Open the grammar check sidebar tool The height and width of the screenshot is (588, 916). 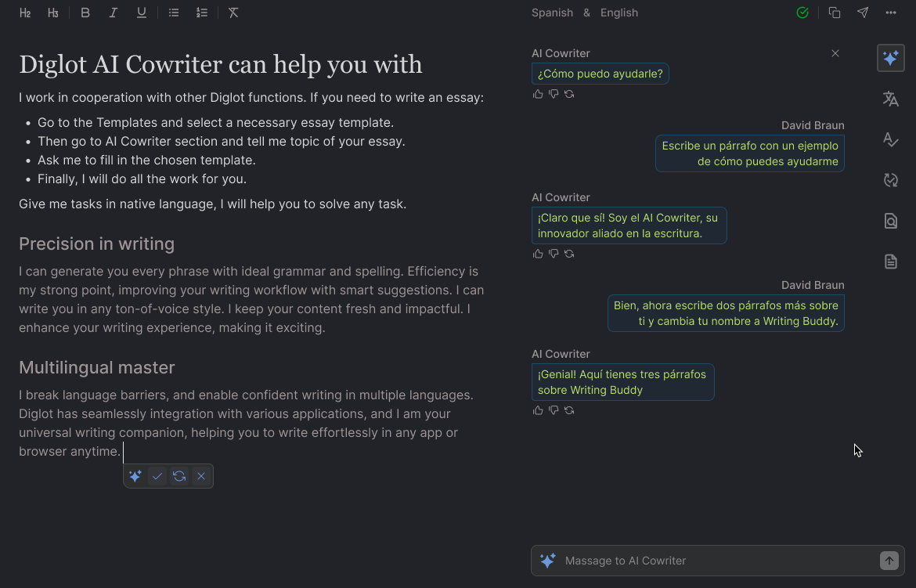click(890, 139)
